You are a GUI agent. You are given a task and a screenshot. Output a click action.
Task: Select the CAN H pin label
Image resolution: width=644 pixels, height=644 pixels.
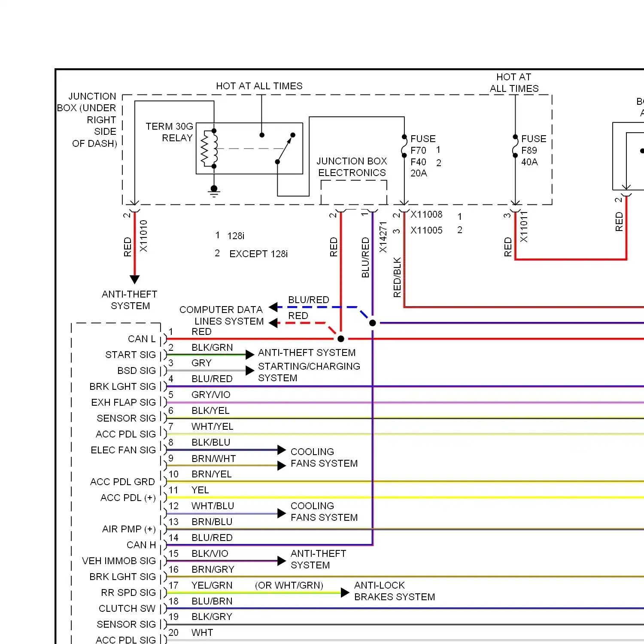[x=141, y=545]
